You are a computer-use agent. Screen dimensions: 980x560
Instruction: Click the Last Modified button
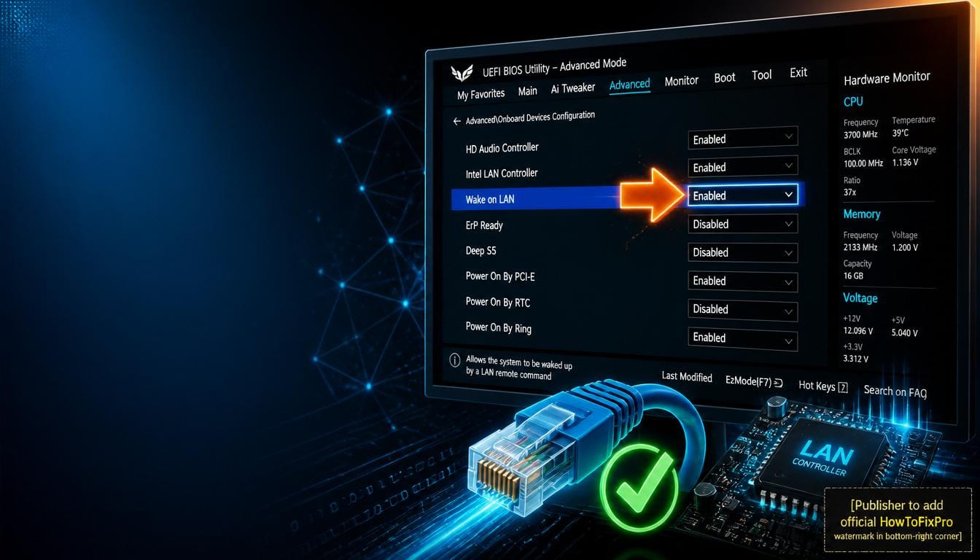pyautogui.click(x=687, y=376)
